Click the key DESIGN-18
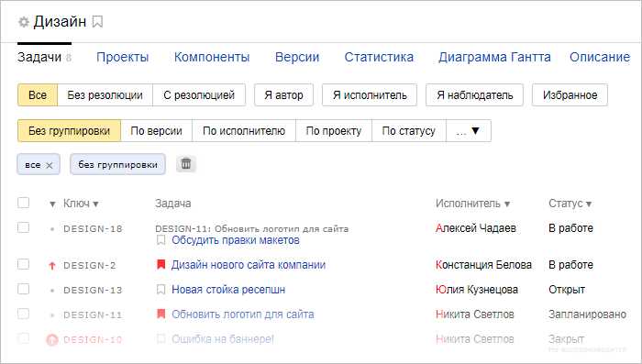Screen dimensions: 642x364 [93, 229]
